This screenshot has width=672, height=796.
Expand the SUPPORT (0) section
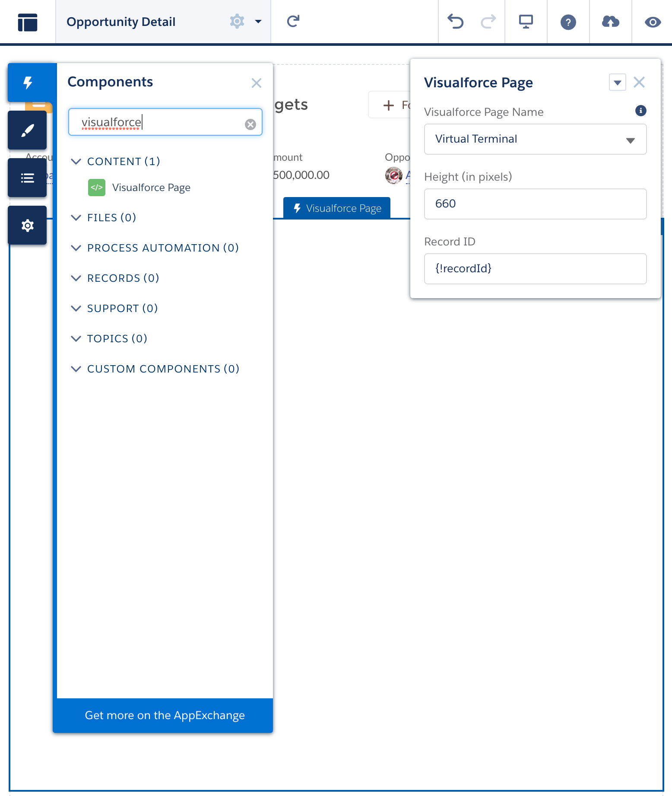[x=114, y=308]
